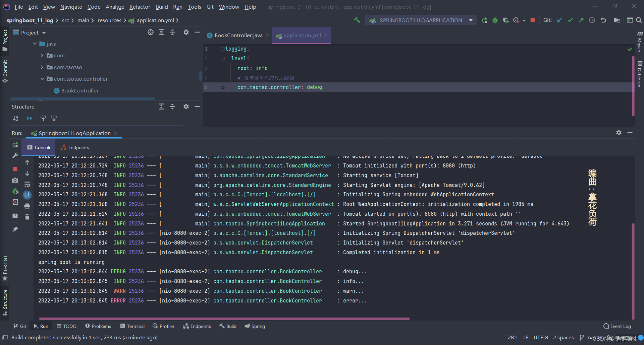Image resolution: width=644 pixels, height=345 pixels.
Task: Open the TODO tool window
Action: pyautogui.click(x=66, y=326)
